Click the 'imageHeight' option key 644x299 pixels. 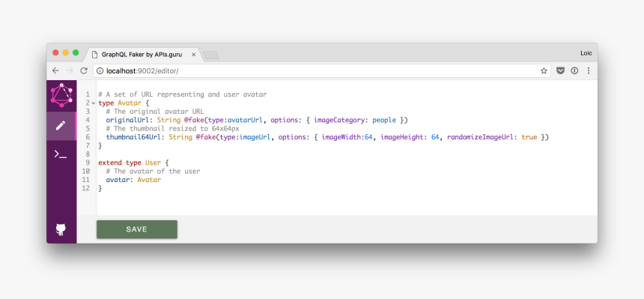401,137
